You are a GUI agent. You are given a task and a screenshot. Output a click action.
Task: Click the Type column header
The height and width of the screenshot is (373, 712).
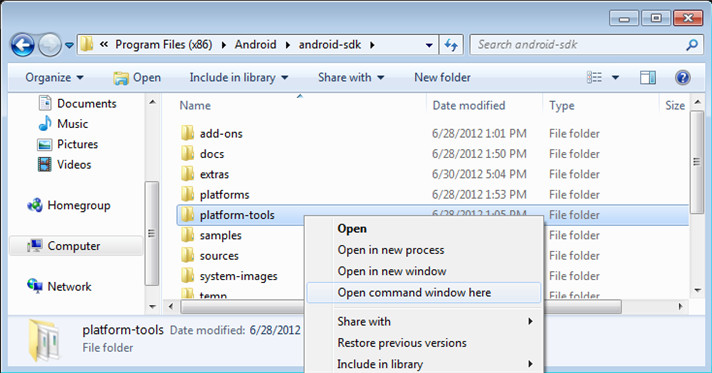click(562, 105)
